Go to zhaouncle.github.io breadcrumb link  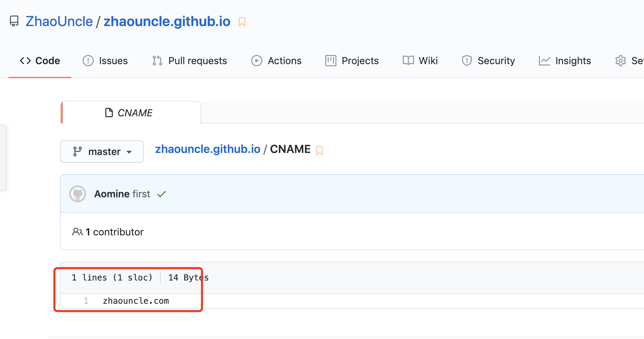click(x=208, y=149)
